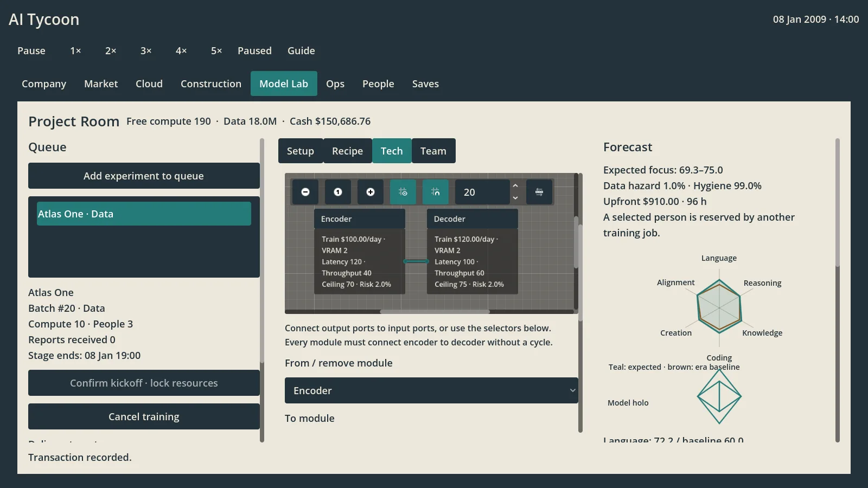
Task: Switch to the Setup tab
Action: point(301,151)
